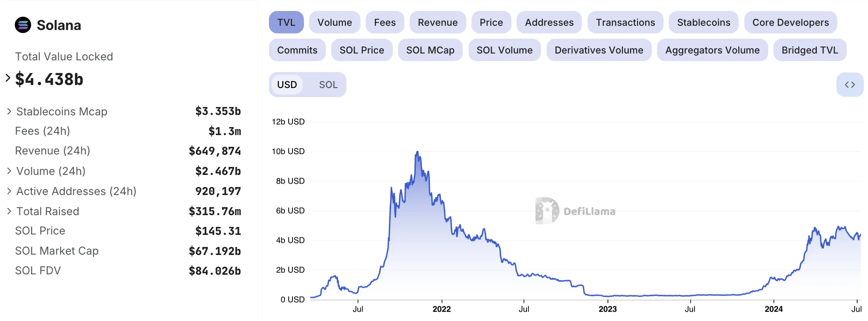Enable Bridged TVL series
The image size is (868, 321).
(810, 50)
